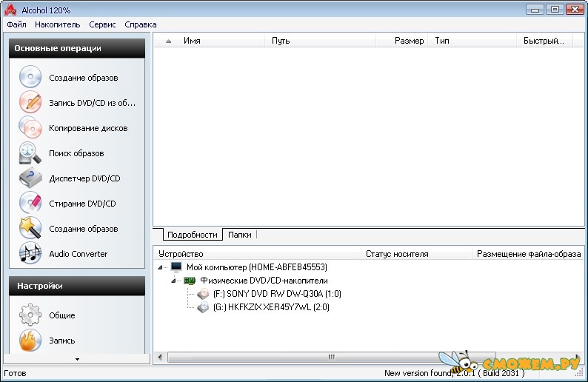Click the disc icon for the first Создание образов
Screen dimensions: 588x382
30,76
